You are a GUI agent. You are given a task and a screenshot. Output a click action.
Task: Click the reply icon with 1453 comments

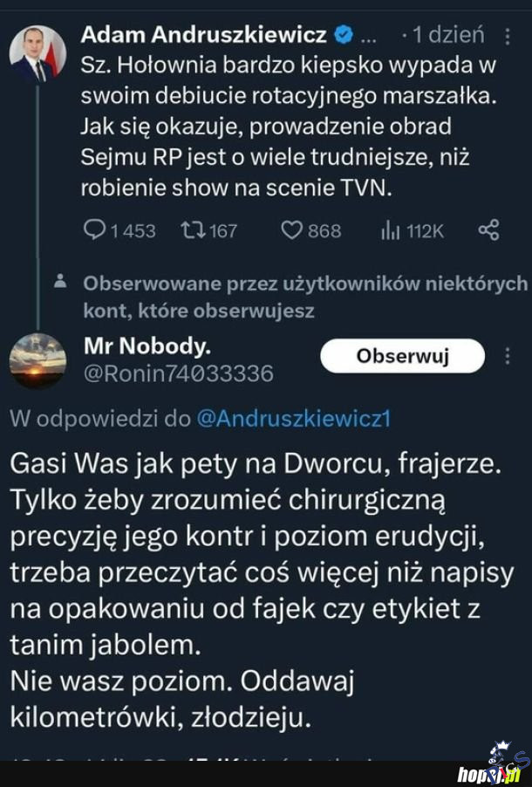94,230
